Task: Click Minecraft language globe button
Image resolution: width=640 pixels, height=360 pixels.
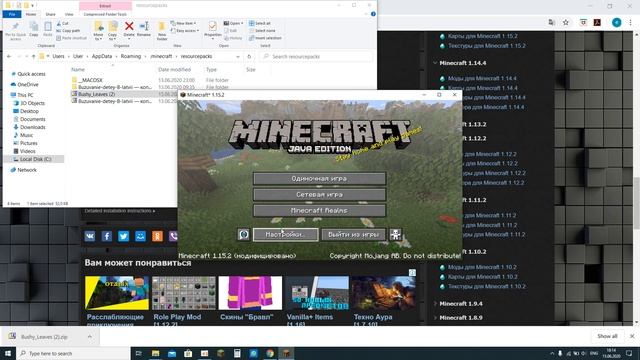Action: [244, 234]
